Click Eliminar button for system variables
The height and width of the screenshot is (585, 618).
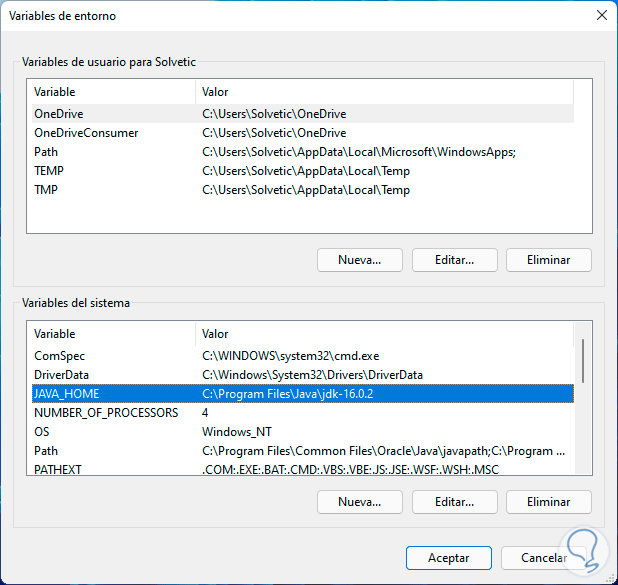point(548,502)
